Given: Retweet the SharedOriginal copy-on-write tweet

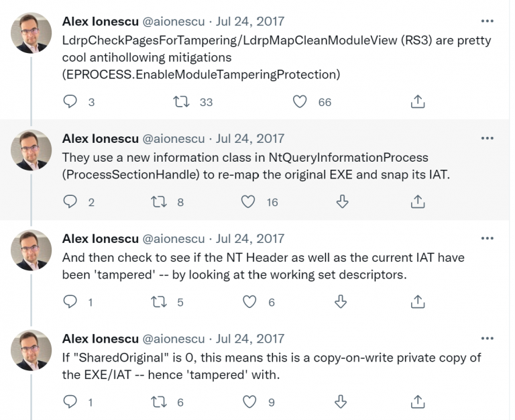Looking at the screenshot, I should click(x=158, y=401).
